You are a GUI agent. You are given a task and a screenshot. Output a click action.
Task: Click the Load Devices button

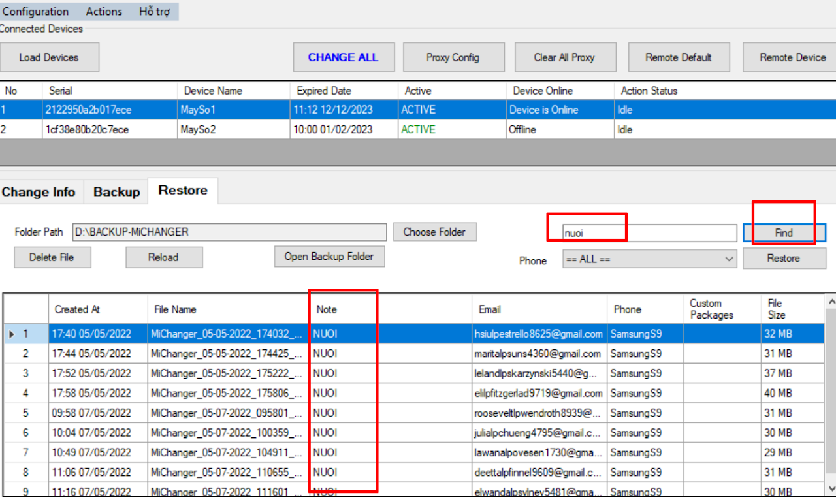(49, 57)
